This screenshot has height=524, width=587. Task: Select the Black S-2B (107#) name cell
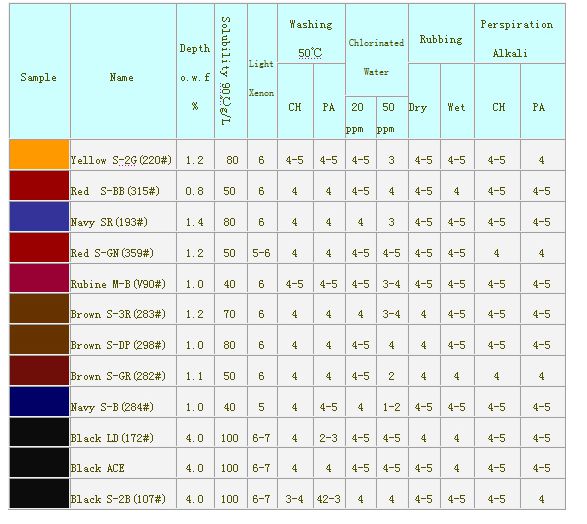123,494
